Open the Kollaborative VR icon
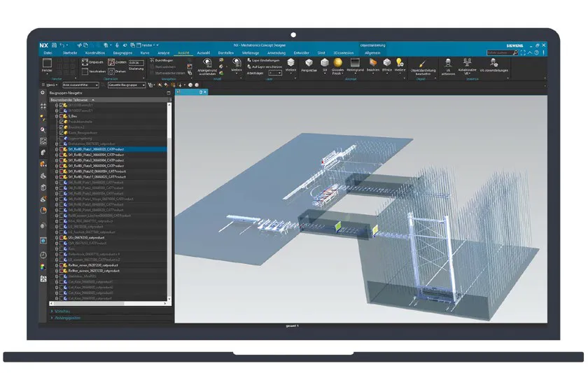 468,62
